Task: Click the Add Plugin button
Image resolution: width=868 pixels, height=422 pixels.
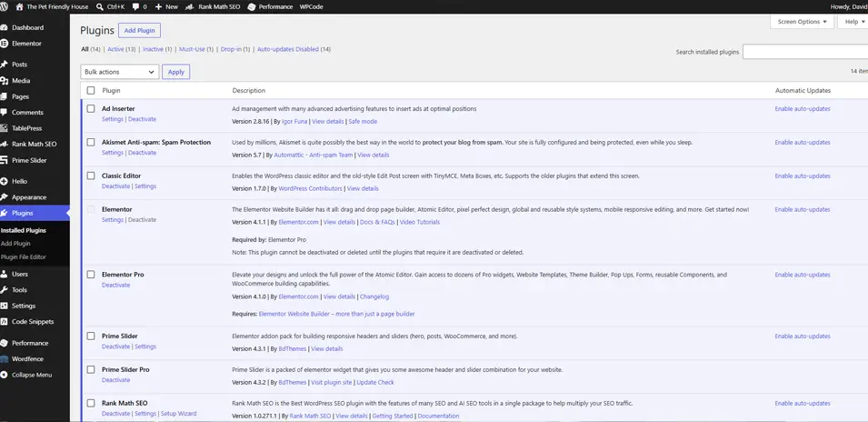Action: pos(139,30)
